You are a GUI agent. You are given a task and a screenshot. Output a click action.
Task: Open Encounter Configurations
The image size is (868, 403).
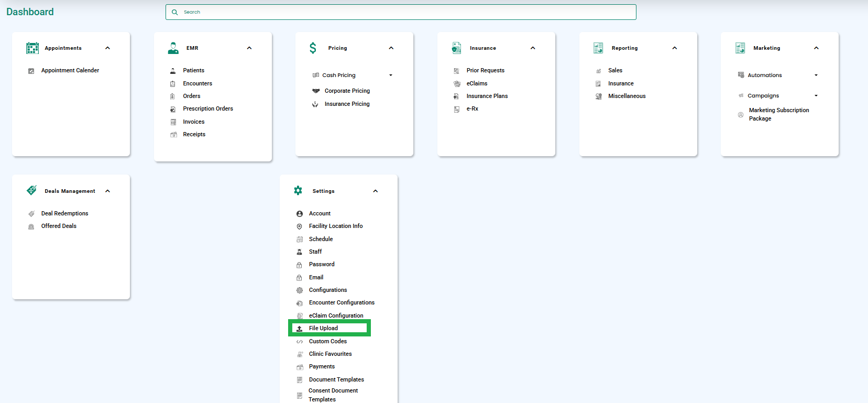tap(342, 303)
